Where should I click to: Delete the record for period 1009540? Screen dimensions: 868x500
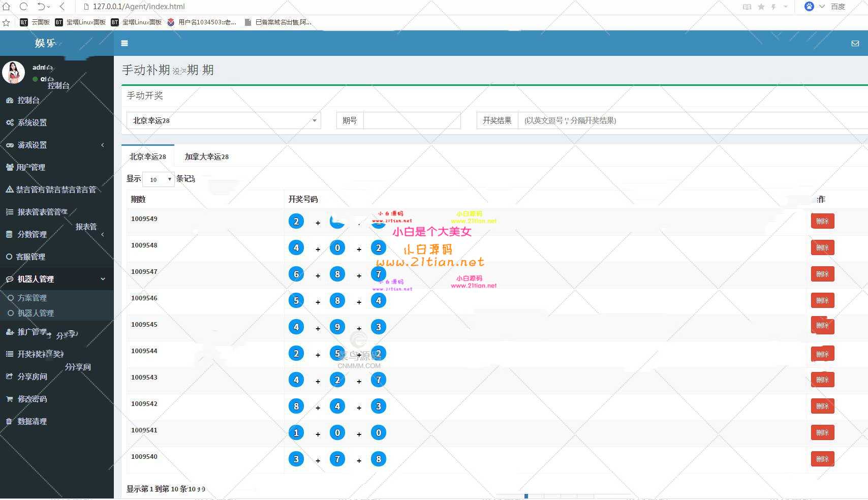tap(822, 459)
